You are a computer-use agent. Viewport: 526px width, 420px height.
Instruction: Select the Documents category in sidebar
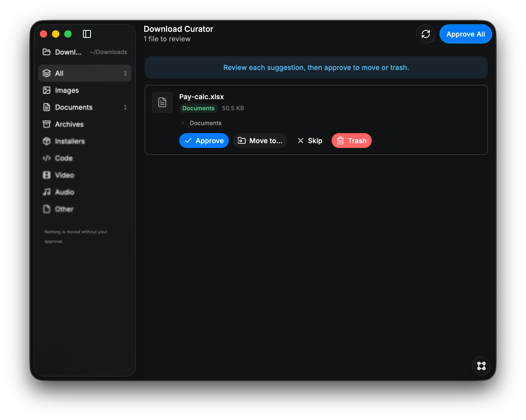(85, 107)
